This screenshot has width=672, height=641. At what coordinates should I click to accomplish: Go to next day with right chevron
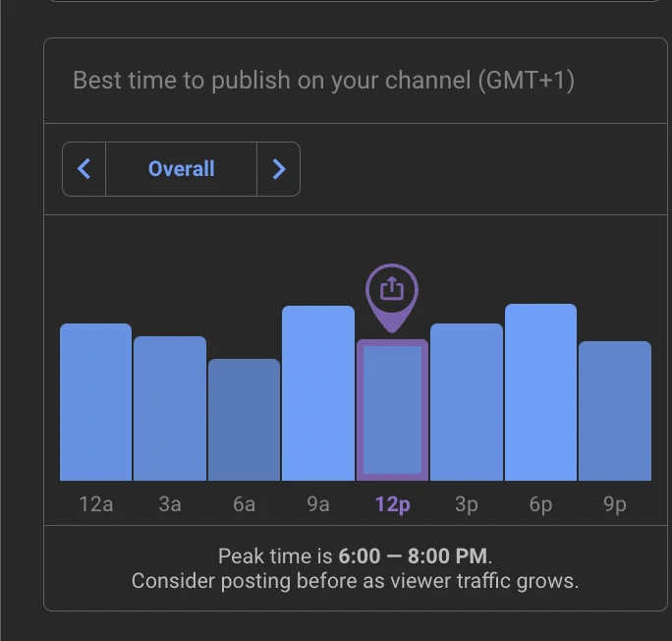[x=278, y=169]
